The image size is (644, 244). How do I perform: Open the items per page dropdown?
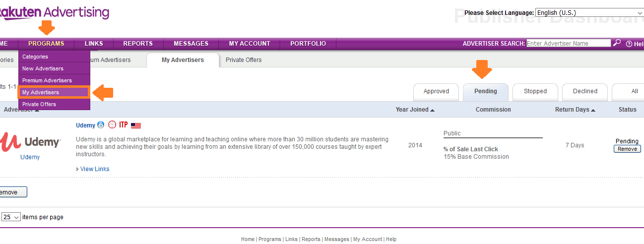(11, 217)
